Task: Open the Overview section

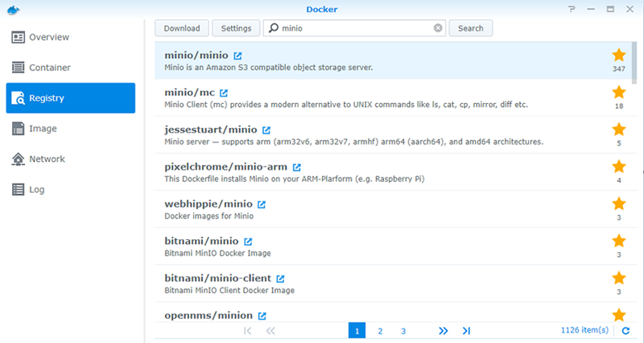Action: [x=71, y=37]
